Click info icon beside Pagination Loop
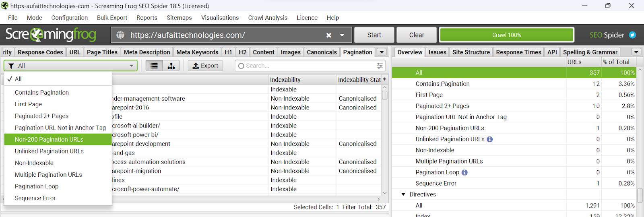 pyautogui.click(x=464, y=172)
